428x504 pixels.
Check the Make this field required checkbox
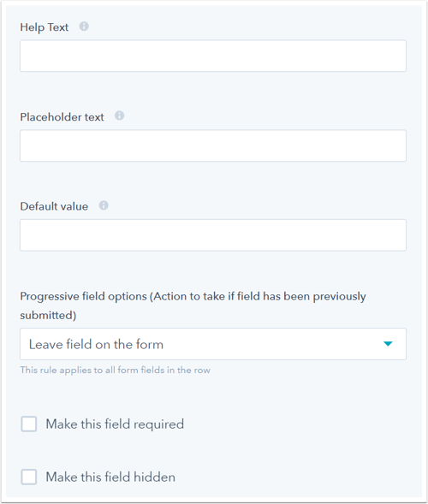coord(29,424)
